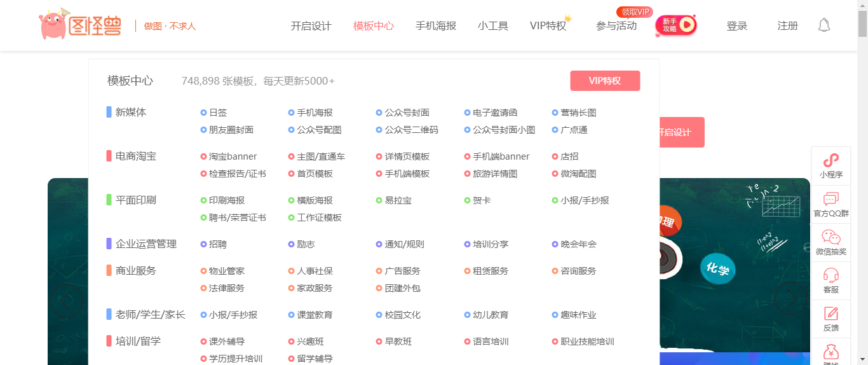Click the 化学 circle on banner
This screenshot has height=365, width=868.
click(x=717, y=268)
